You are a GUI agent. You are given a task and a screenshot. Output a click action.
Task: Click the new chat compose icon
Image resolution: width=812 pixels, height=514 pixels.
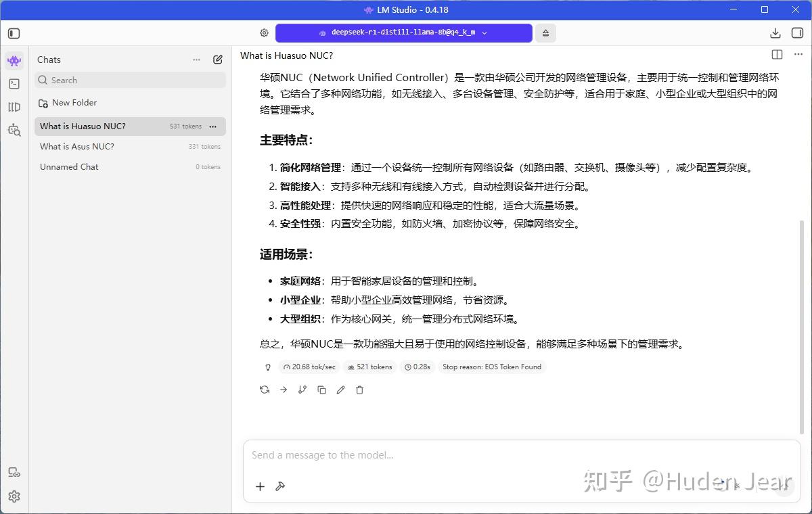[x=218, y=60]
